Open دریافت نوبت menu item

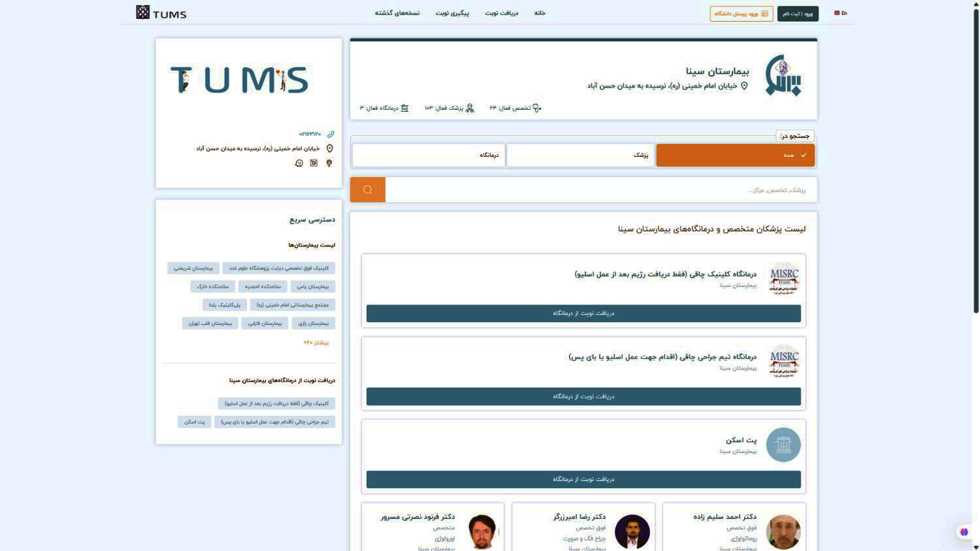[501, 13]
